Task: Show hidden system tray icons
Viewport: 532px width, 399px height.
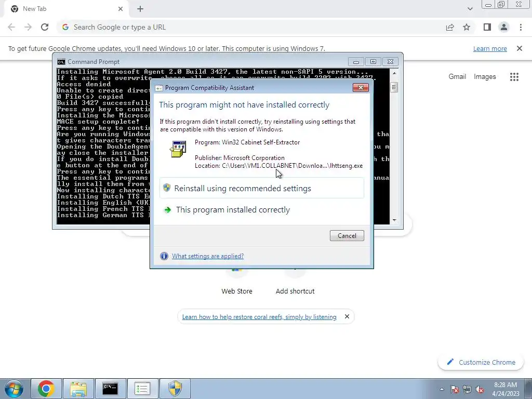Action: click(x=442, y=389)
